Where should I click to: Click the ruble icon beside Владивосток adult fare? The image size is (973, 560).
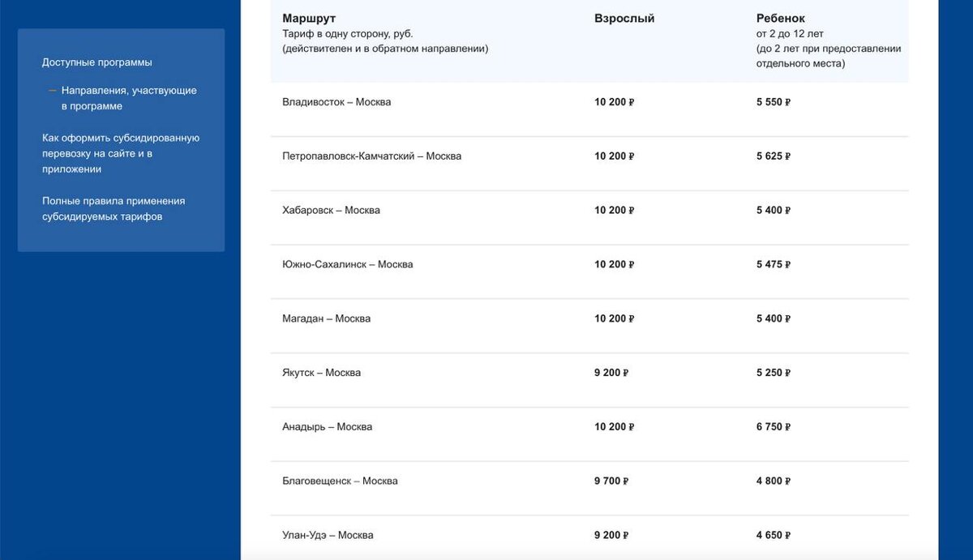629,101
